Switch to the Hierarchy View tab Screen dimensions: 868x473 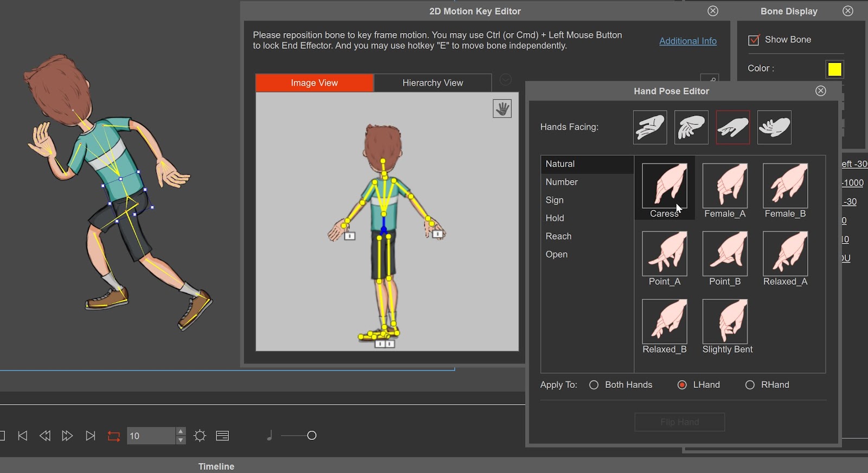point(432,83)
